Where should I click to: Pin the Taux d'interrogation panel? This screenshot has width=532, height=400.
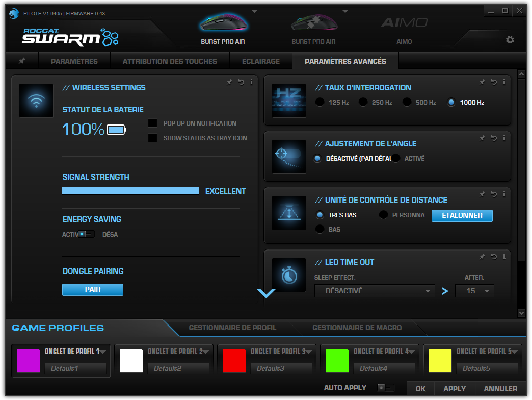(482, 82)
